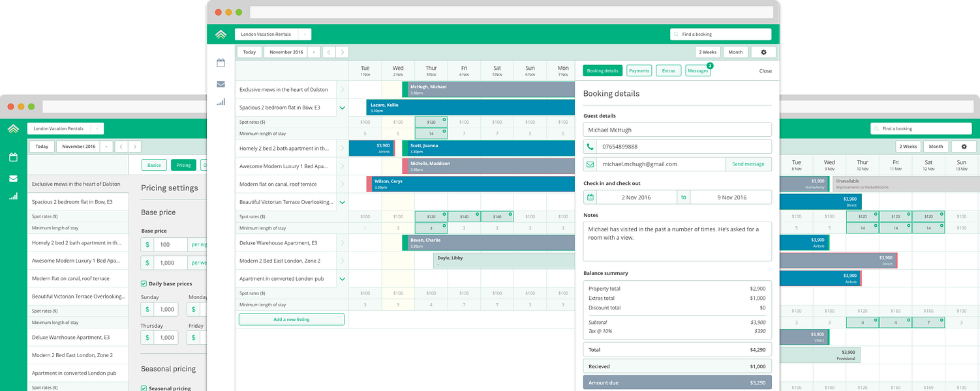This screenshot has width=980, height=391.
Task: Switch to Extras tab
Action: [x=668, y=70]
